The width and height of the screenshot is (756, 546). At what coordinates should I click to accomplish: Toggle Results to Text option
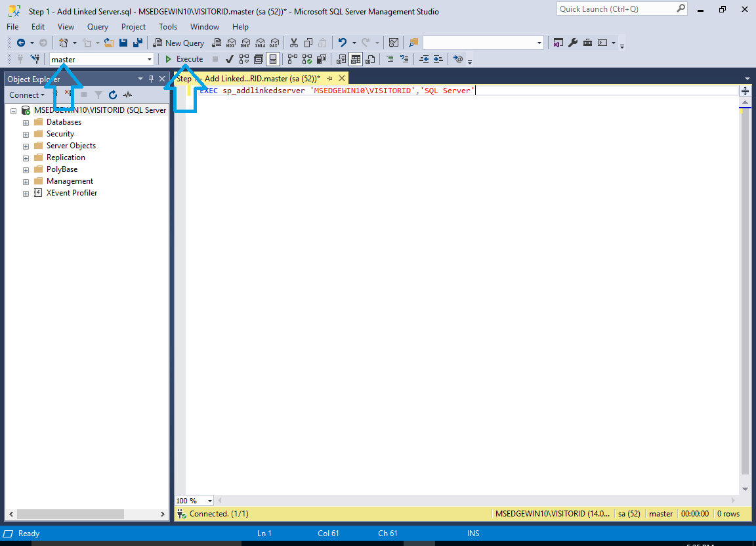(x=341, y=59)
